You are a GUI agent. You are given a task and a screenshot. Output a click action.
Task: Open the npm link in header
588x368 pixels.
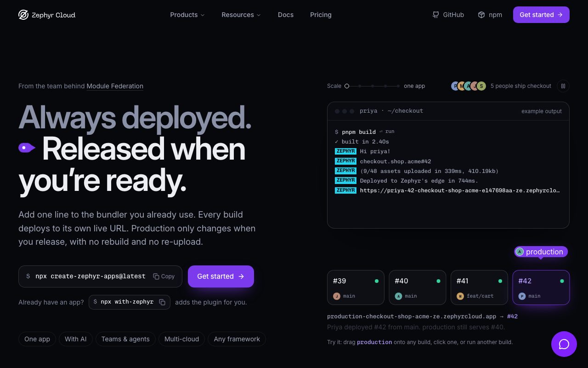point(490,15)
